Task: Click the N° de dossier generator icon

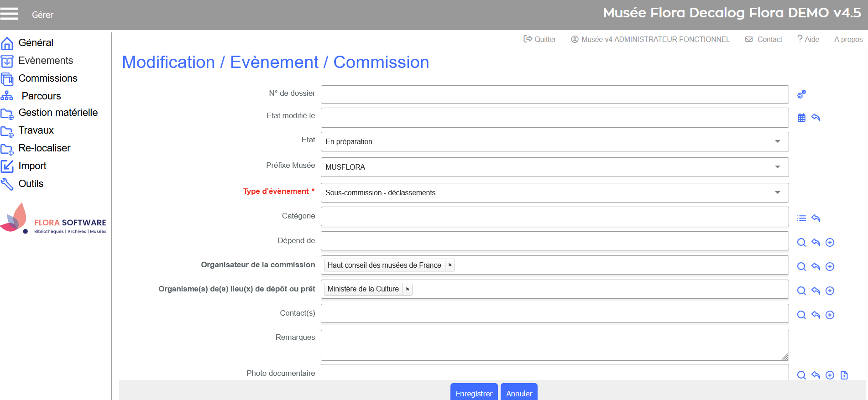Action: tap(801, 94)
